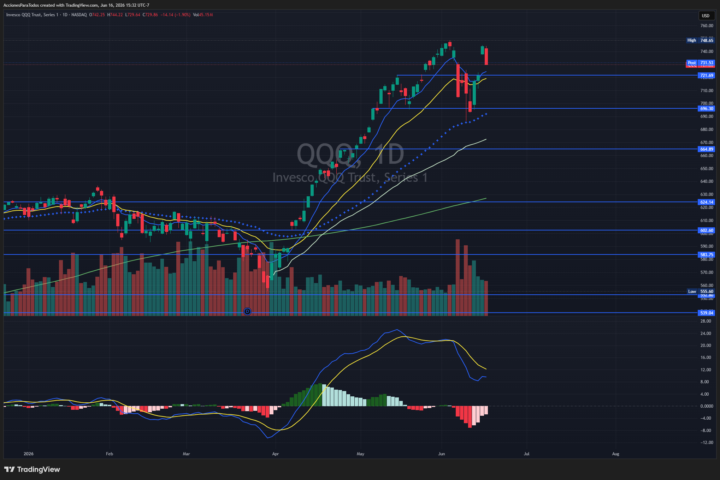Click the Jun label on time axis
This screenshot has height=480, width=720.
(442, 454)
